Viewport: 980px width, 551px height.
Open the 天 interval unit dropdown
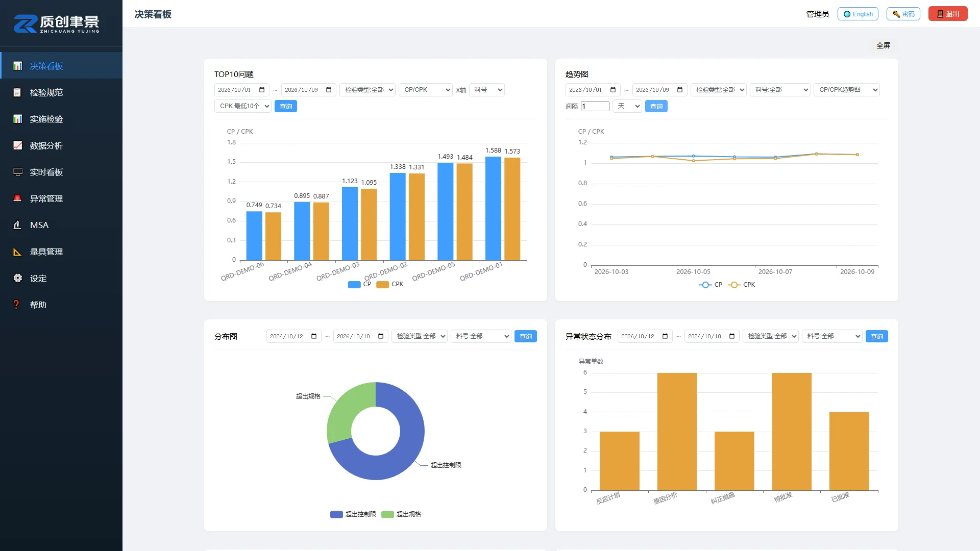pos(627,106)
